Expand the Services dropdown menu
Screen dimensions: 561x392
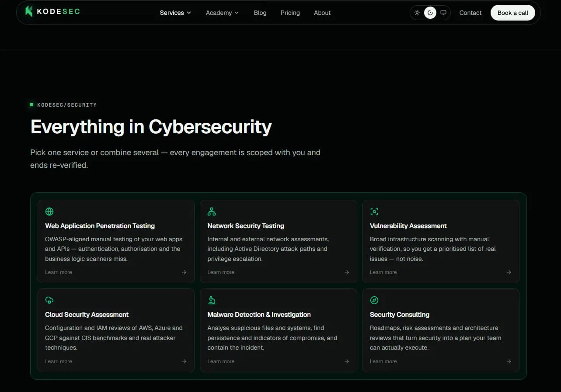(x=175, y=13)
